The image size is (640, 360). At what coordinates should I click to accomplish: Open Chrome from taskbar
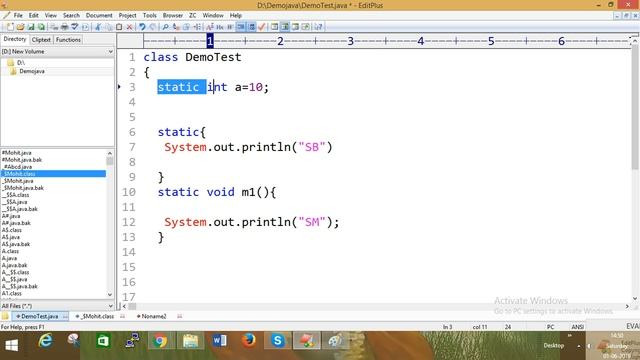click(x=160, y=341)
